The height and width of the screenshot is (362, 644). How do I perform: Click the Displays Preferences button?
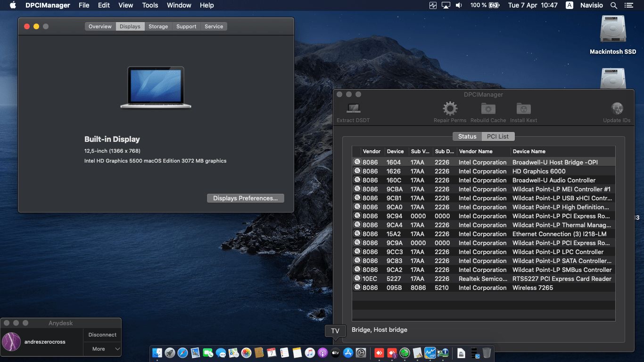click(x=245, y=198)
